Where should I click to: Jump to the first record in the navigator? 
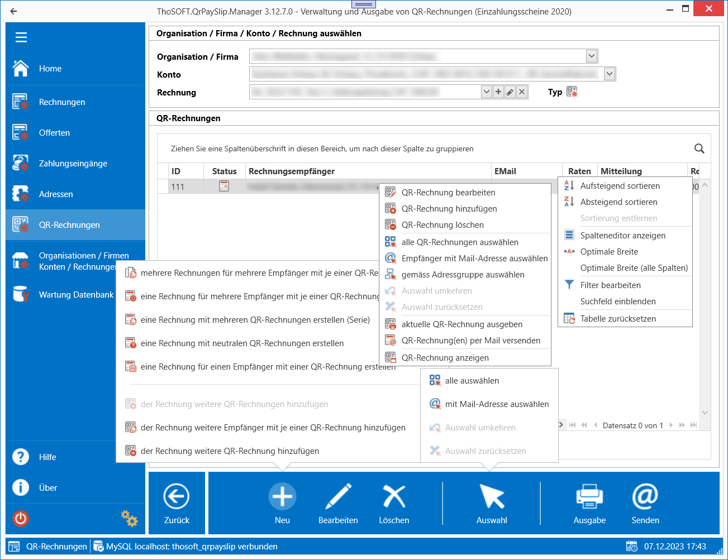pos(572,425)
